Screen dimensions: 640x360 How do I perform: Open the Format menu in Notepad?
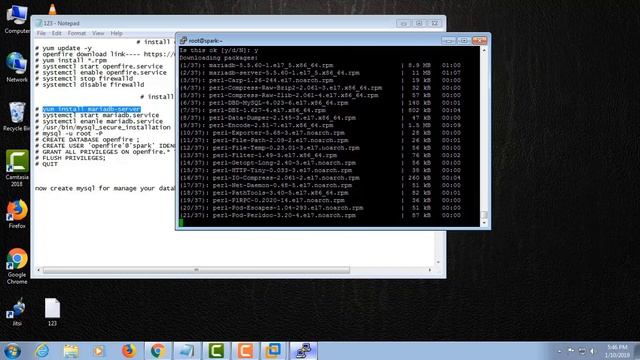[77, 33]
